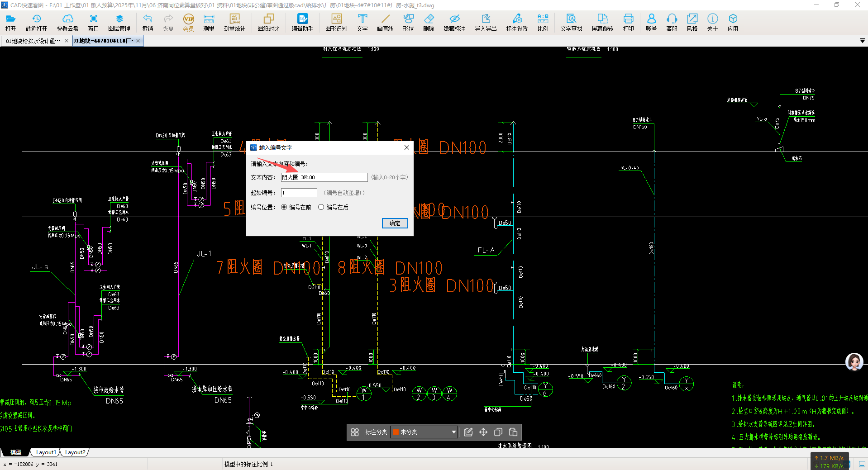Click the 打印 print icon
868x470 pixels.
tap(628, 22)
